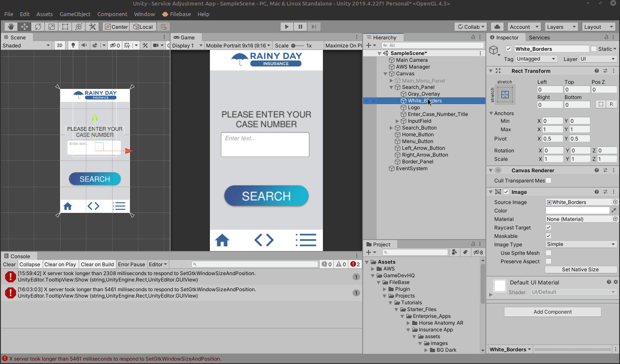Enable Use Sprite Mesh checkbox
The height and width of the screenshot is (364, 620).
[548, 253]
